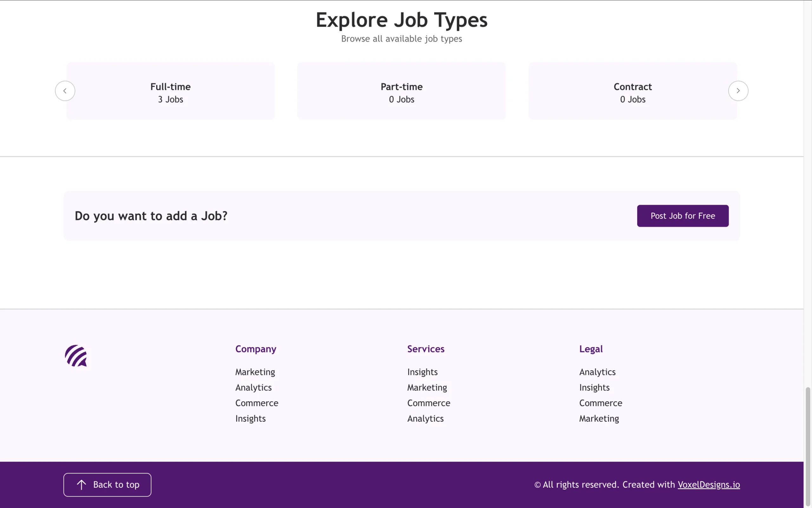812x508 pixels.
Task: Follow the VoxelDesigns.io link
Action: pos(708,485)
